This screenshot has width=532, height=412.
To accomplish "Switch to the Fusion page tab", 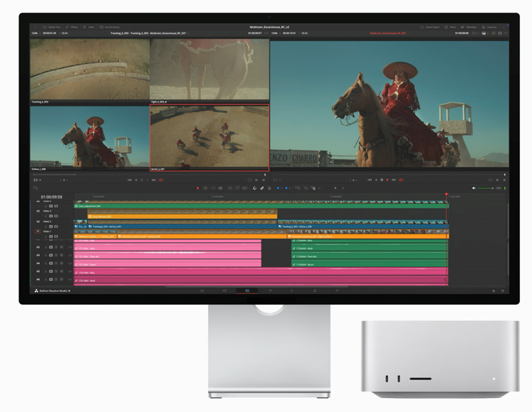I will (270, 291).
